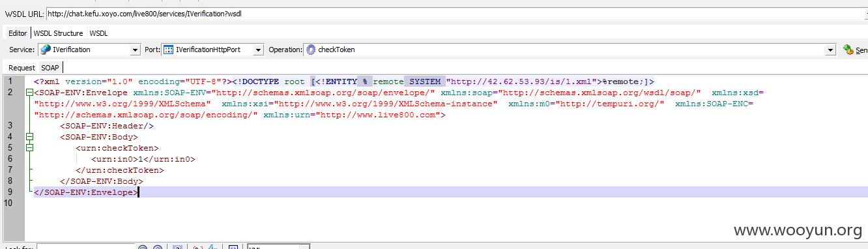868x249 pixels.
Task: Select the IVerification service combo box
Action: [x=89, y=50]
